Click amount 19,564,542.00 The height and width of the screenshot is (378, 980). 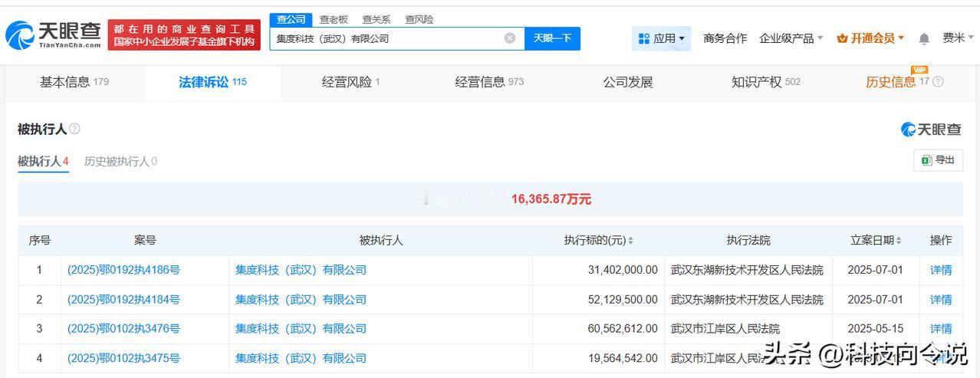coord(622,357)
